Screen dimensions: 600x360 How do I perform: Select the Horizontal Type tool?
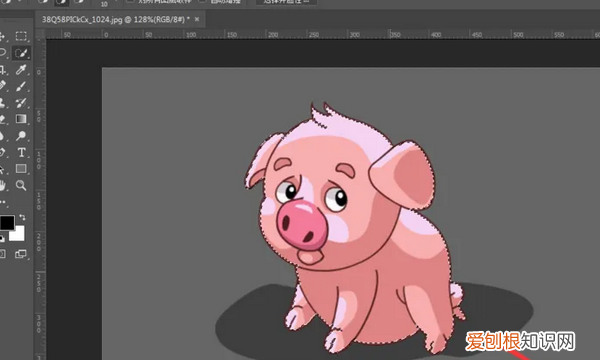pos(21,152)
